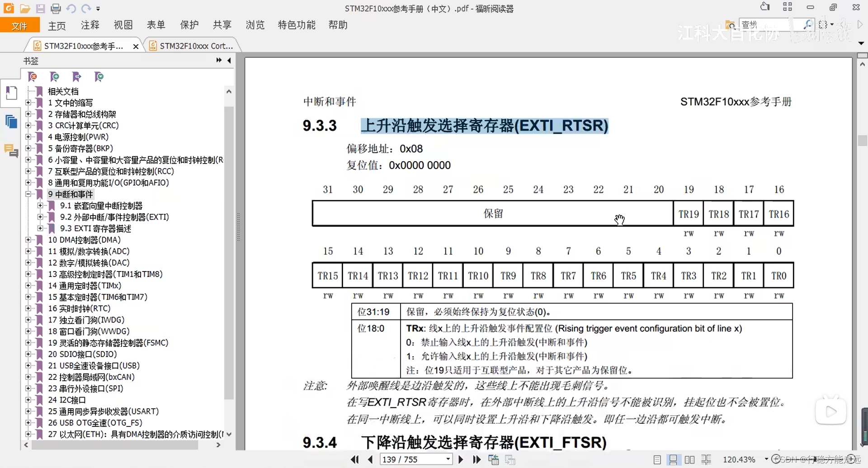Viewport: 868px width, 468px height.
Task: Click the bookmark panel horizontal scrollbar
Action: tap(115, 445)
